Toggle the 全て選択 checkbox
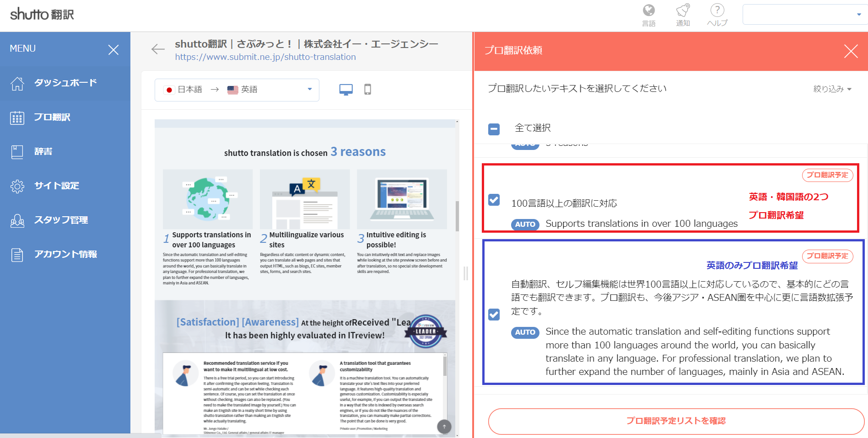Viewport: 868px width, 438px height. coord(494,129)
